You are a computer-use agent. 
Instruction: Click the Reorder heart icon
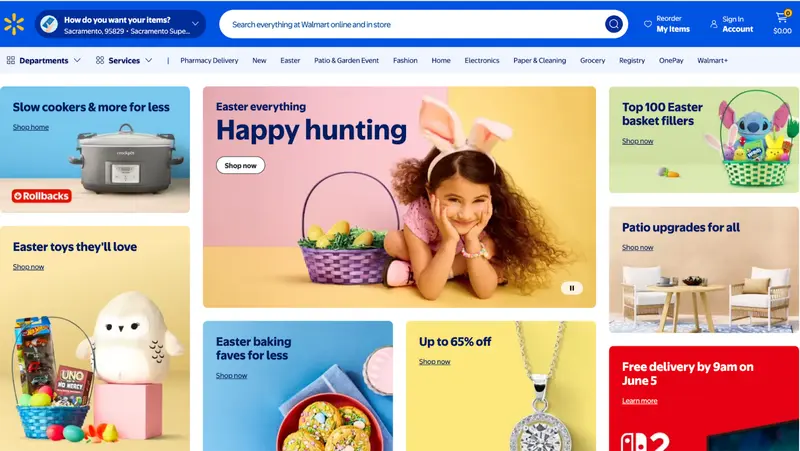point(647,24)
